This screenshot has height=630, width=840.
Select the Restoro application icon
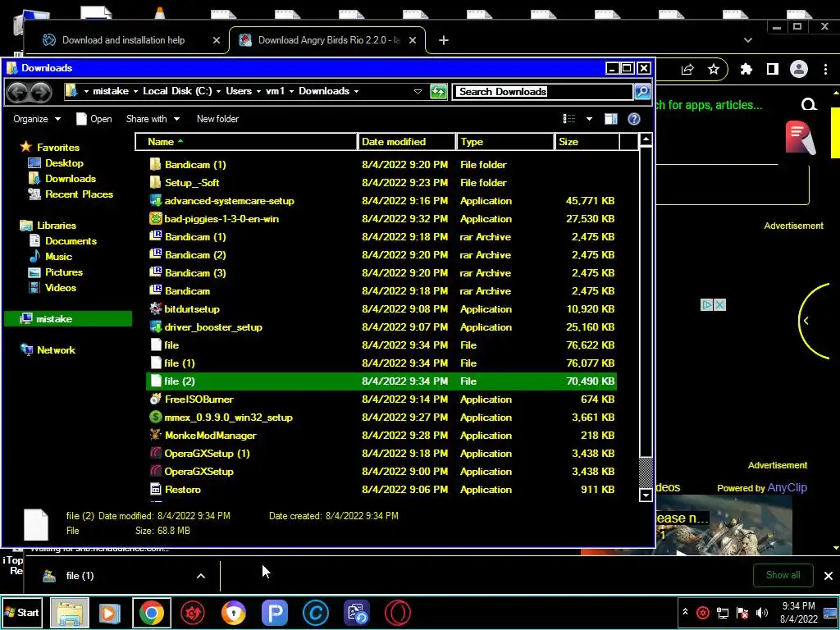point(155,489)
